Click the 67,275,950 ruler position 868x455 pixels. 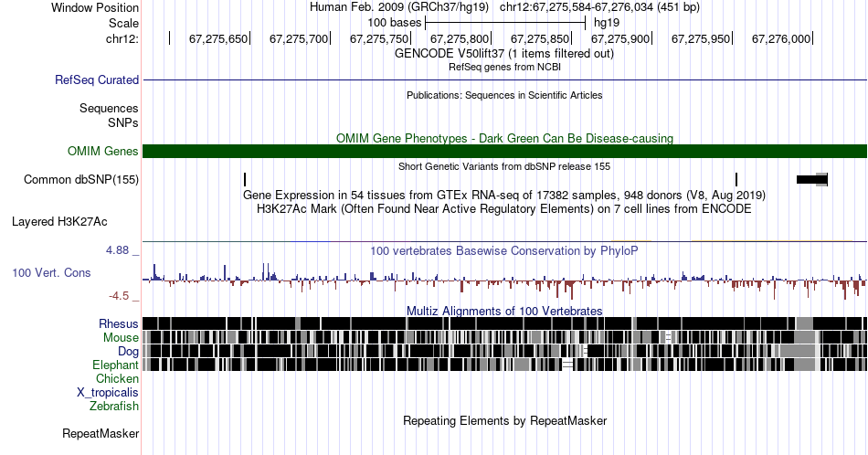coord(701,38)
